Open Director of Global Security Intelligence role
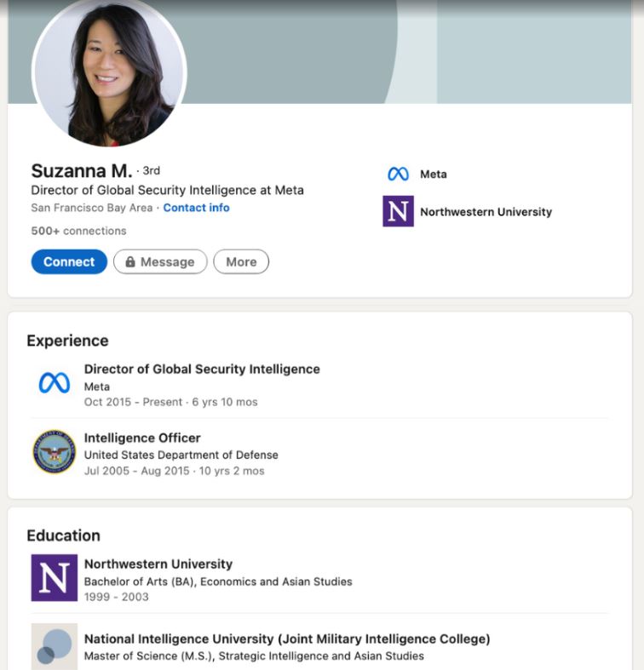 [x=202, y=369]
